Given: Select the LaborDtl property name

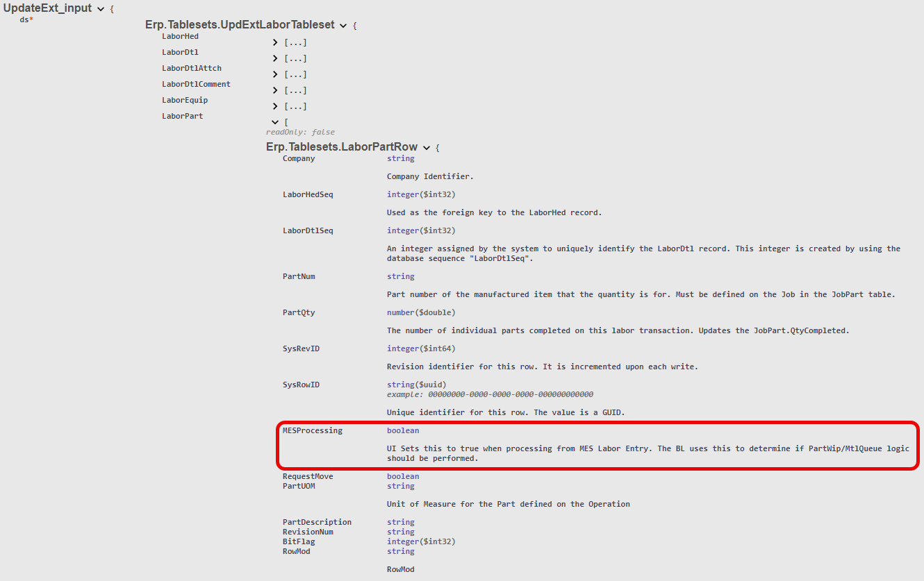Looking at the screenshot, I should pos(180,52).
